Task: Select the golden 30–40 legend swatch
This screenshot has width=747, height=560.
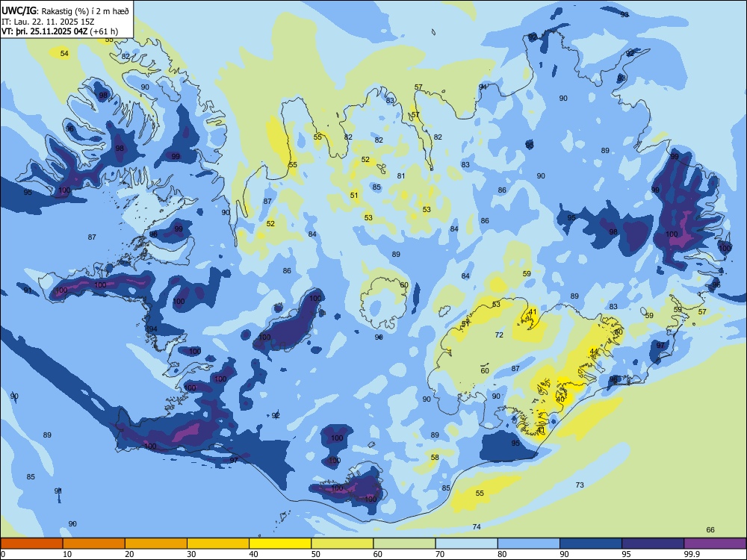Action: point(218,544)
